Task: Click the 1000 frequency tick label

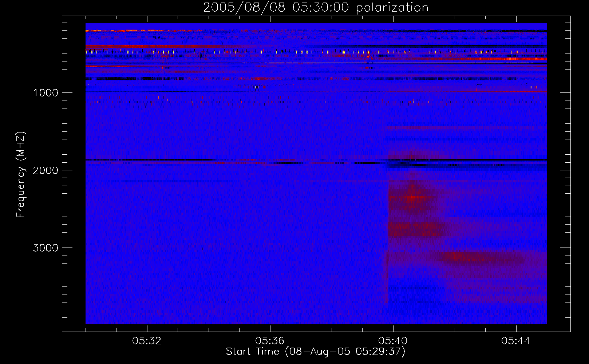Action: coord(46,93)
